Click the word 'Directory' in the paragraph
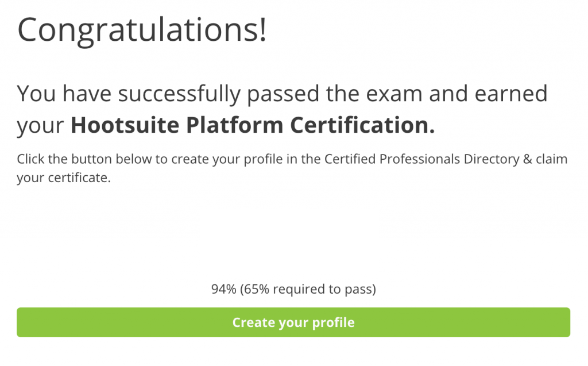The image size is (588, 366). tap(492, 159)
